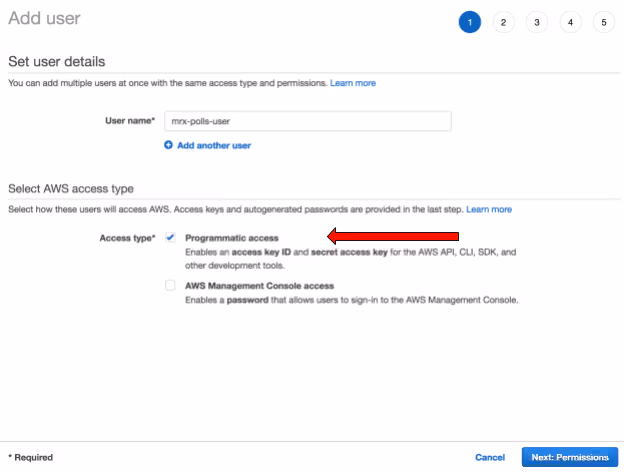Click the plus icon beside Add another user

[x=168, y=145]
